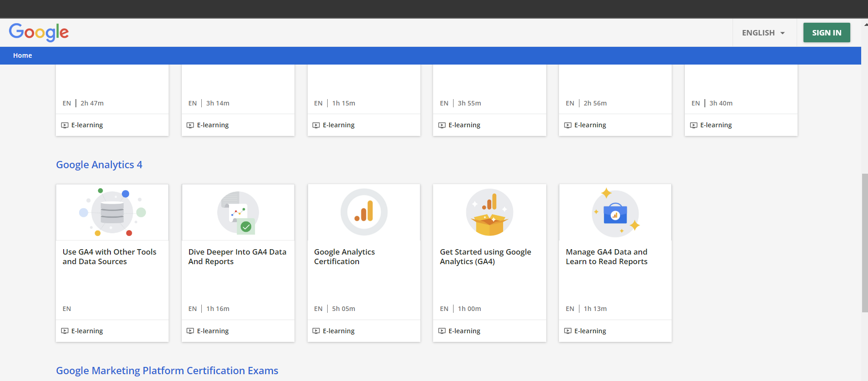Click the Google logo
868x381 pixels.
(39, 32)
